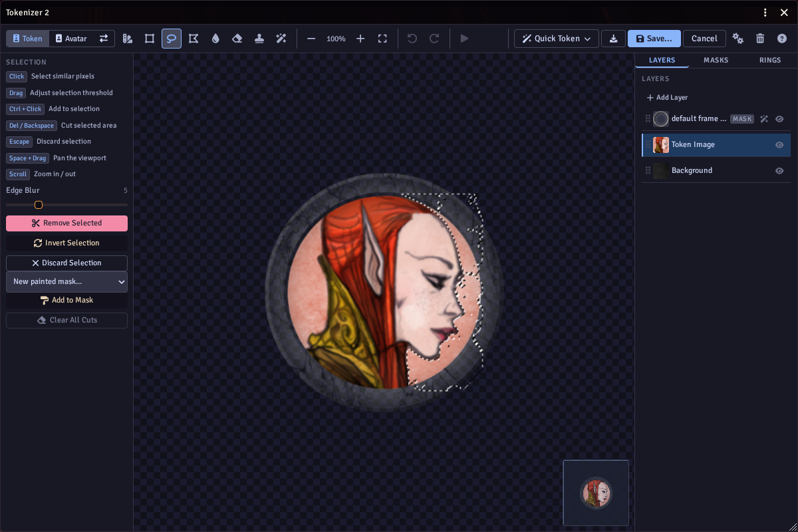
Task: Switch to Avatar mode
Action: click(x=71, y=39)
